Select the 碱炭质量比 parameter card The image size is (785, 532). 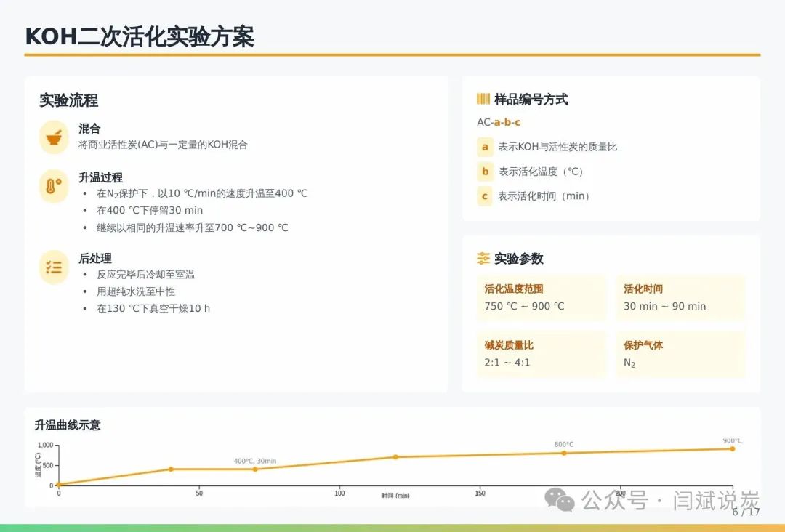pos(541,354)
